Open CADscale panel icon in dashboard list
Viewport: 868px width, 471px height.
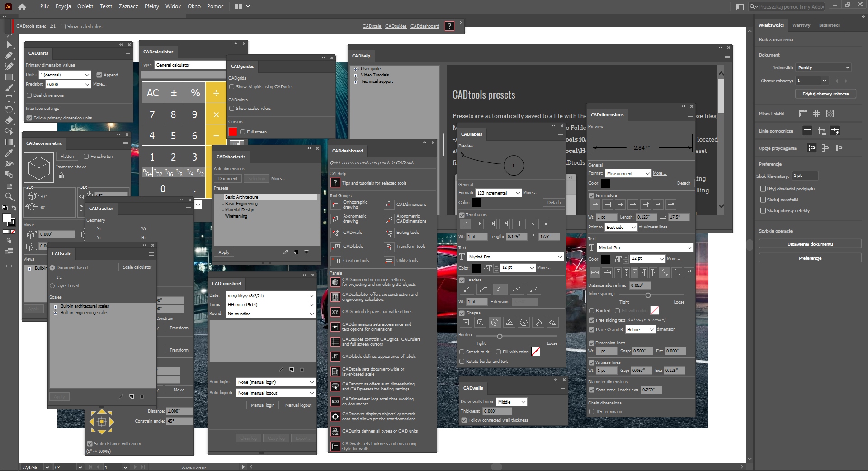point(335,371)
